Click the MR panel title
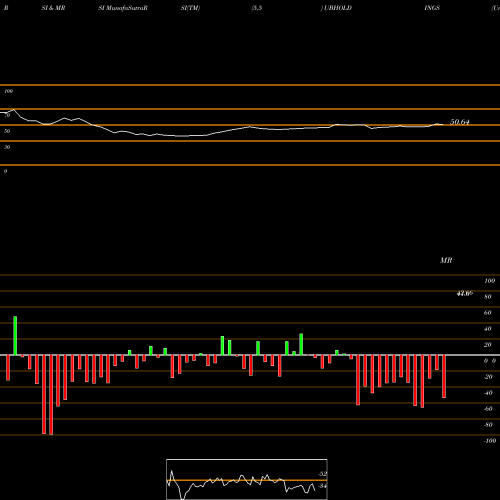This screenshot has height=500, width=500. tap(446, 260)
